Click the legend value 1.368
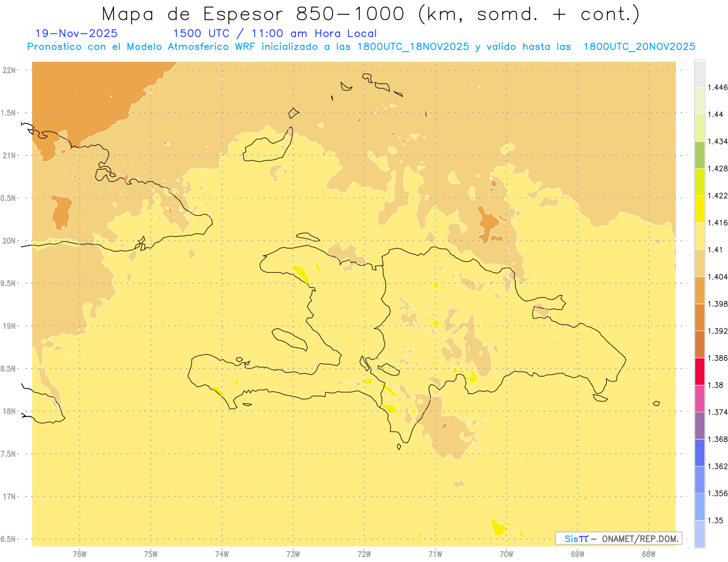 coord(718,439)
